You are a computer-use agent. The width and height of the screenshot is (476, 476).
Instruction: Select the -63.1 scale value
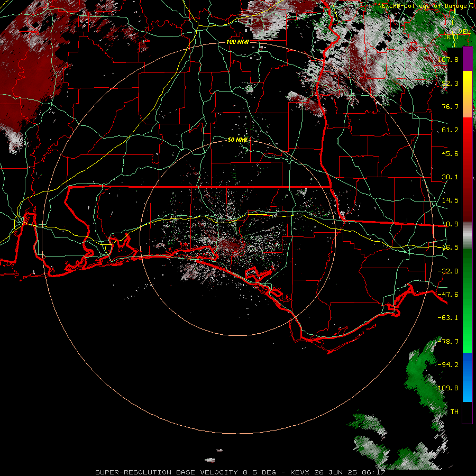click(448, 318)
